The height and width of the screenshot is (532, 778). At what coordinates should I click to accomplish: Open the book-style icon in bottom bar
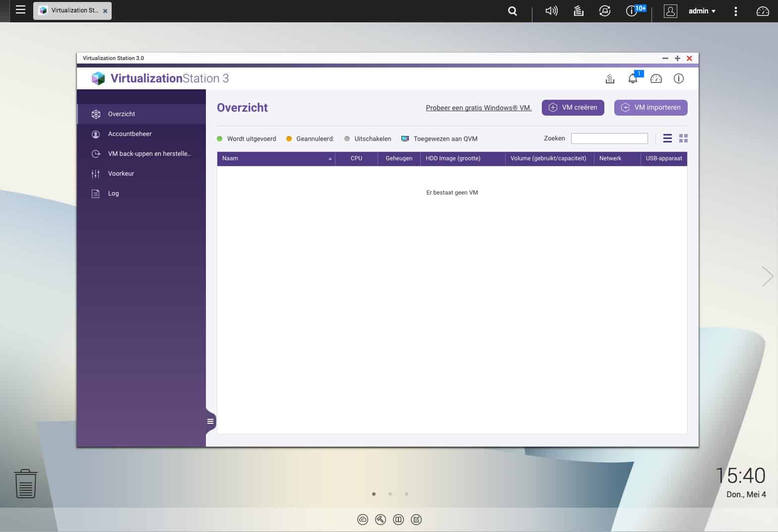pyautogui.click(x=398, y=520)
